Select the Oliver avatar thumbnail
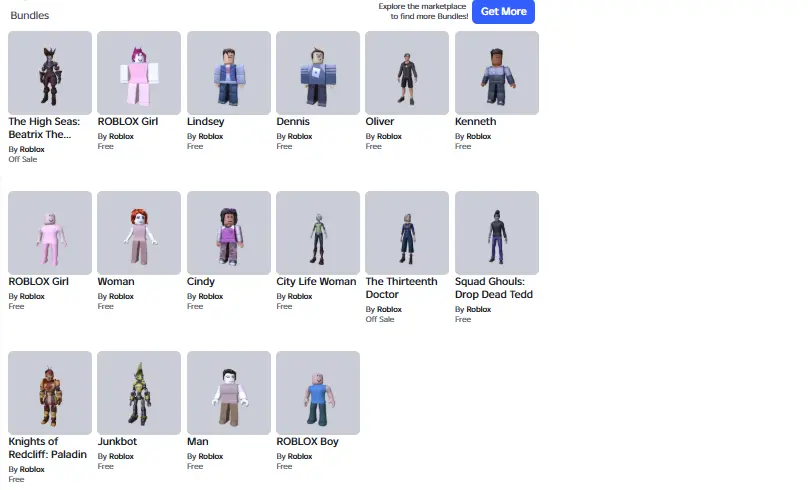This screenshot has width=808, height=490. click(407, 73)
